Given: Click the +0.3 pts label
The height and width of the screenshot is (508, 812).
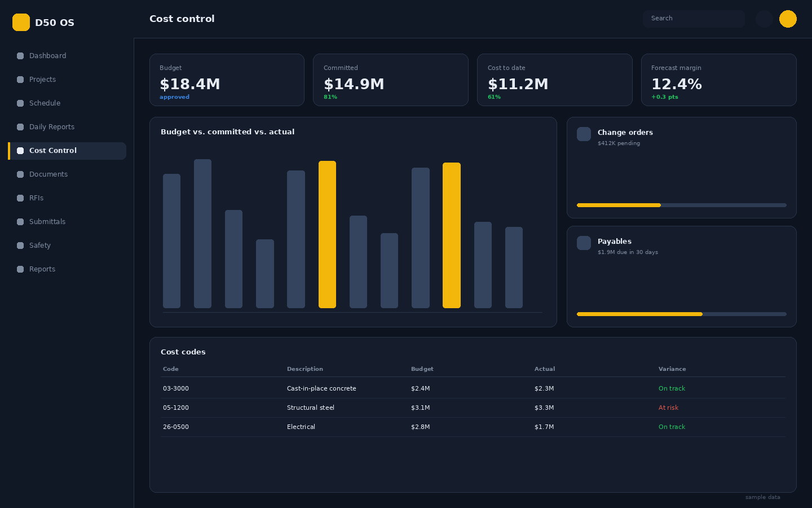Looking at the screenshot, I should coord(665,97).
